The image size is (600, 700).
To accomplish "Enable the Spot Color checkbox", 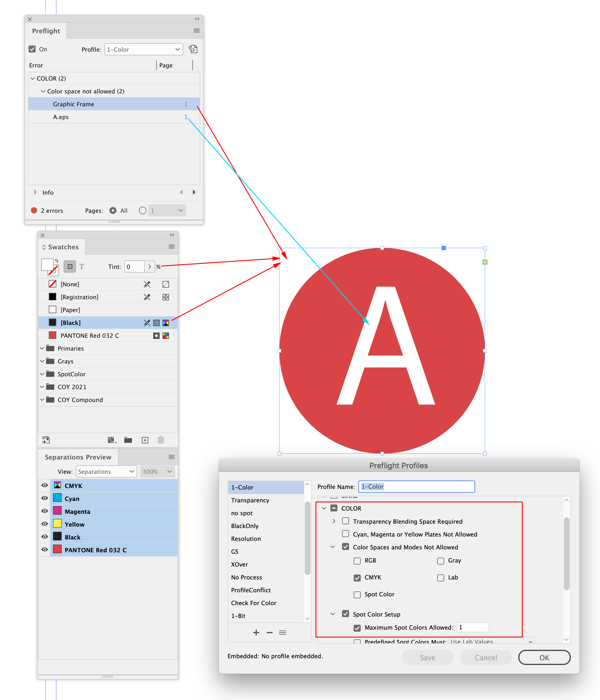I will tap(357, 595).
